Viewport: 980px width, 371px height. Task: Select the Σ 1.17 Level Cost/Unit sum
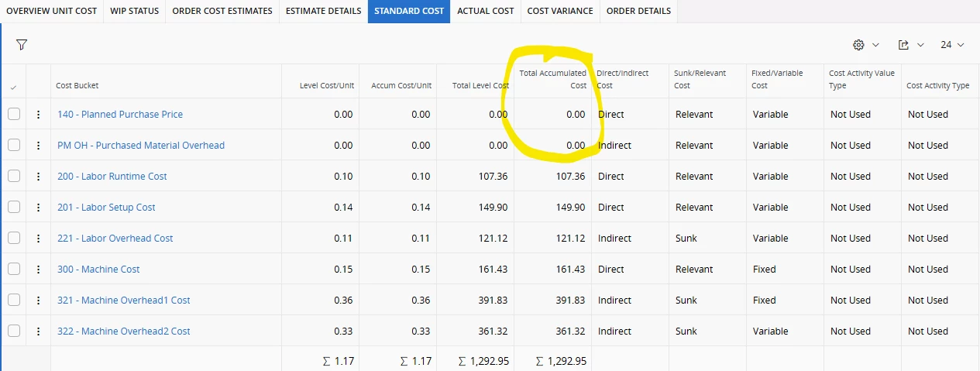click(338, 361)
